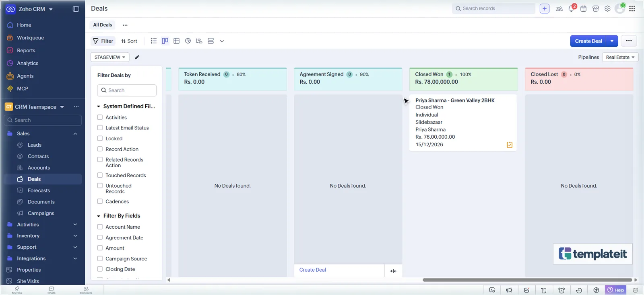Expand more views chevron

(x=222, y=41)
